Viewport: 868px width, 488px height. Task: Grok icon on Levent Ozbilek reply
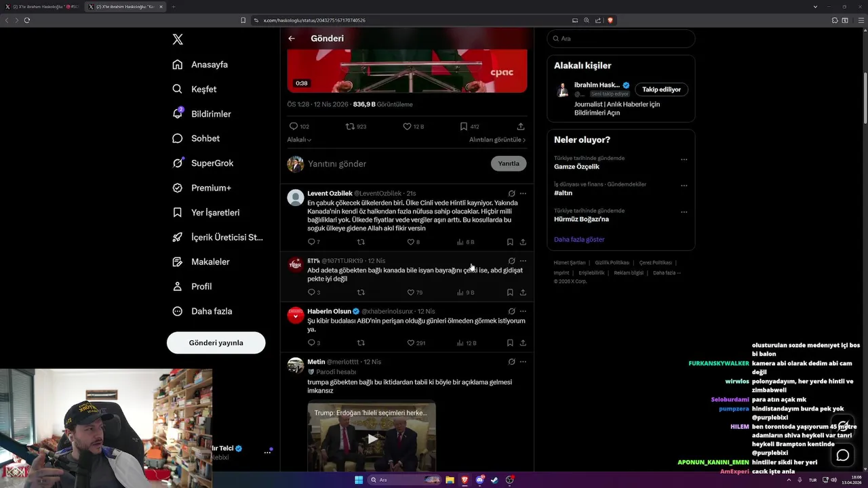(x=512, y=193)
